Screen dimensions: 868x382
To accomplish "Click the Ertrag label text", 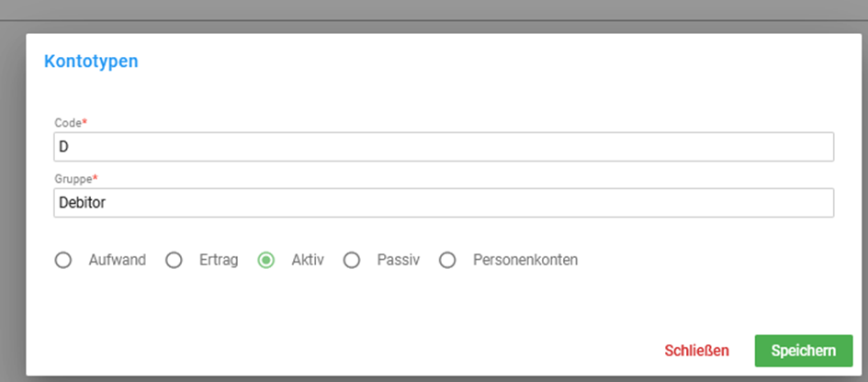I will tap(220, 260).
